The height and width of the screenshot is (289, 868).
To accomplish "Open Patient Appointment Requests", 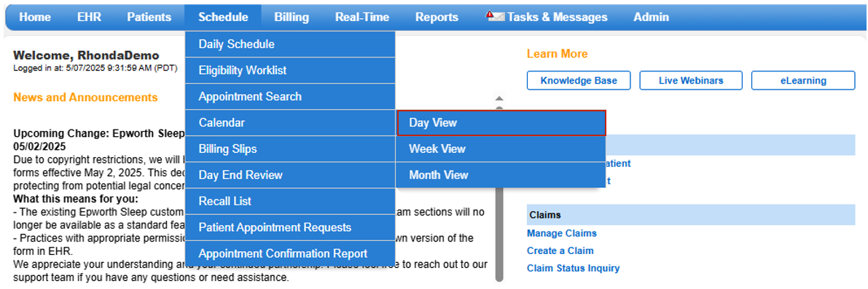I will pyautogui.click(x=290, y=228).
